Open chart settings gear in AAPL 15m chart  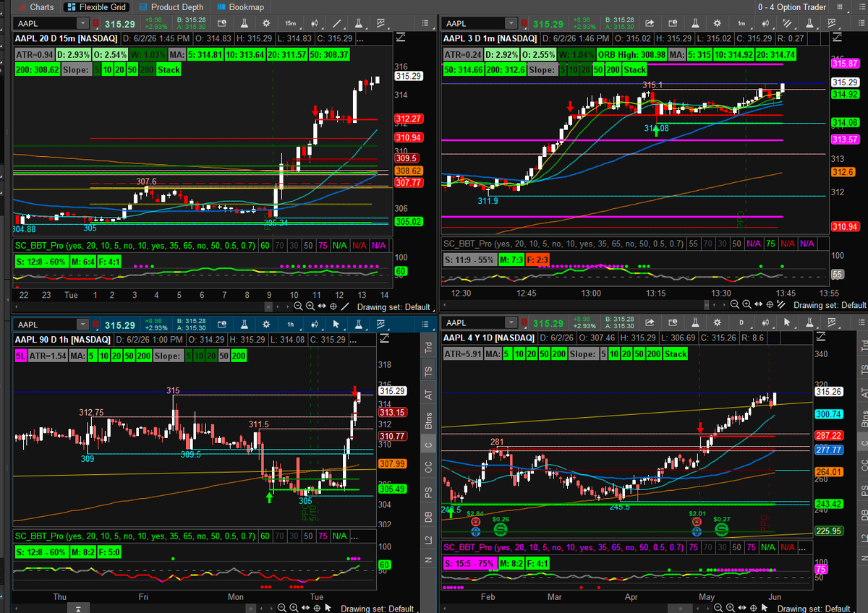tap(266, 23)
